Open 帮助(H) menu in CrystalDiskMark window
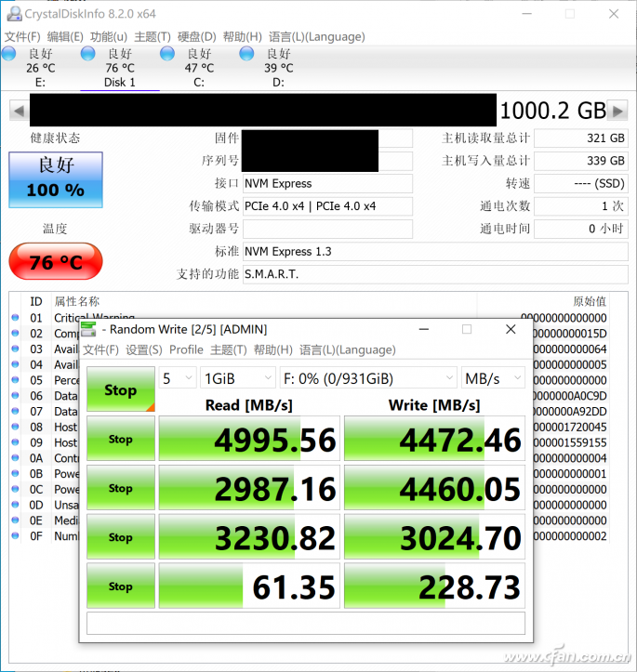 click(273, 350)
